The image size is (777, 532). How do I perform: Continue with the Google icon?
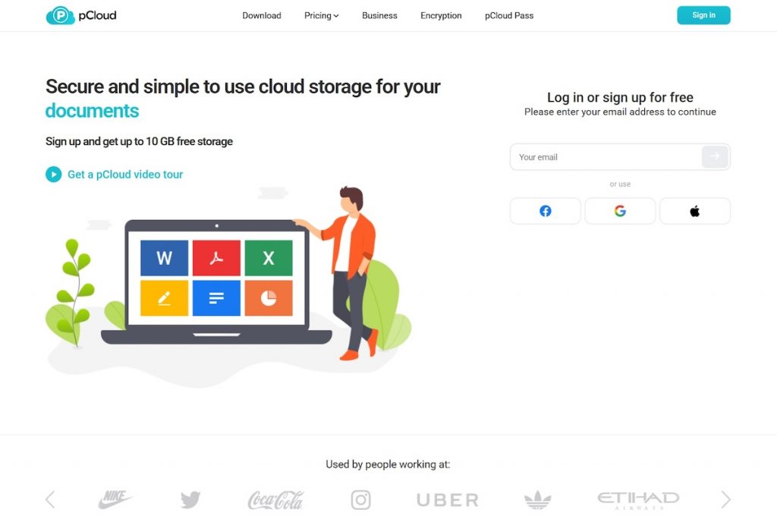620,211
